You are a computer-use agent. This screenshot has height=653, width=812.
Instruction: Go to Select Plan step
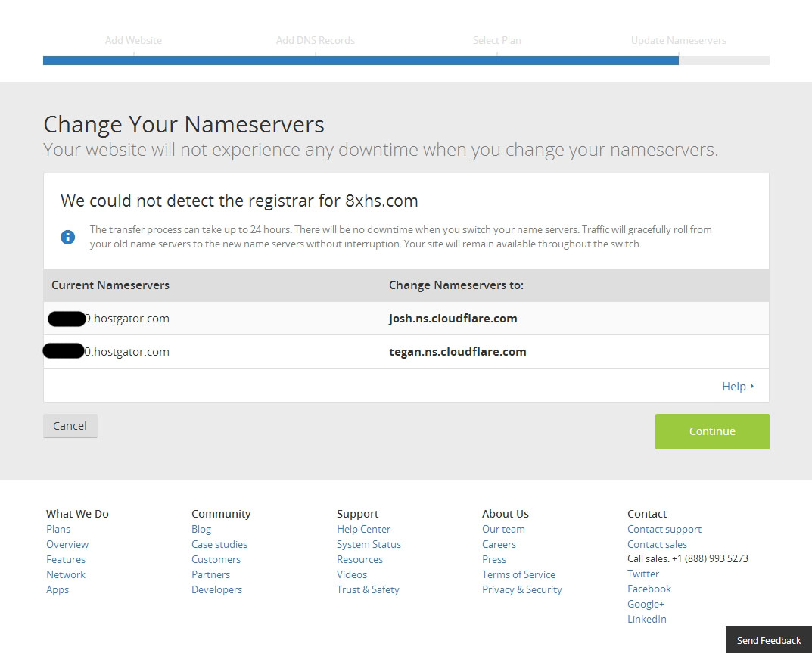pyautogui.click(x=496, y=40)
